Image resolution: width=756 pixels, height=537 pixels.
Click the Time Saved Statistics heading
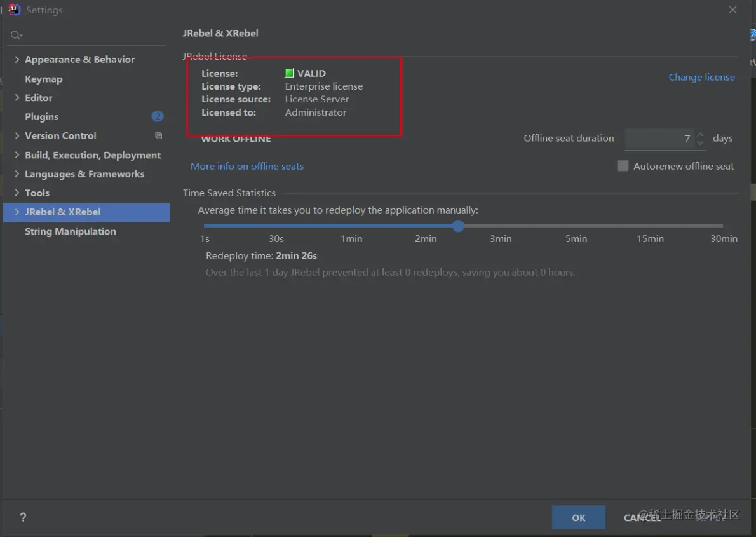(x=229, y=193)
